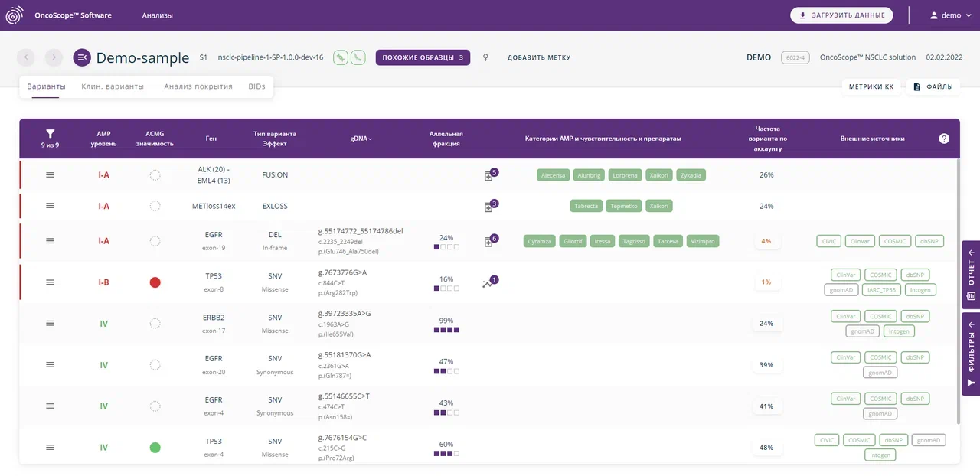Open Zykadia drug tag
The height and width of the screenshot is (476, 980).
[x=690, y=175]
